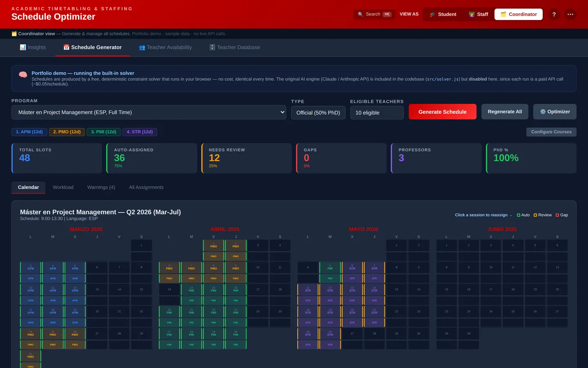588x368 pixels.
Task: Open dated APM session on March 19
Action: coord(75,312)
